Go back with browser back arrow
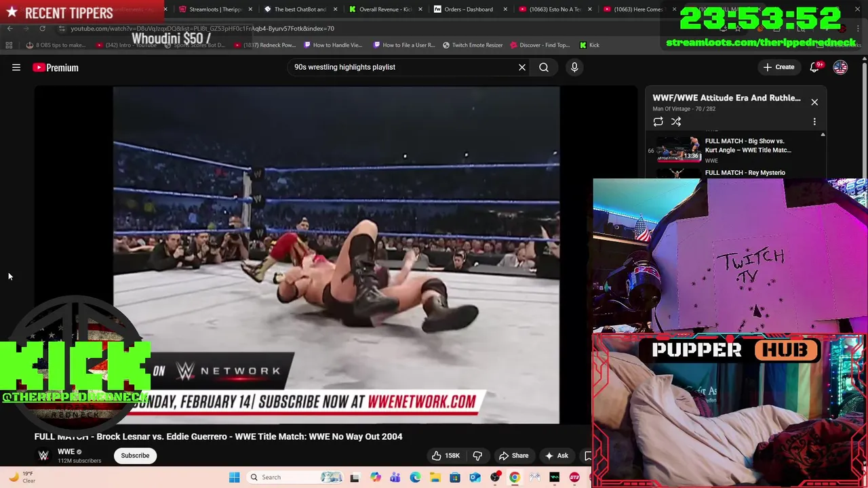868x488 pixels. [x=9, y=28]
